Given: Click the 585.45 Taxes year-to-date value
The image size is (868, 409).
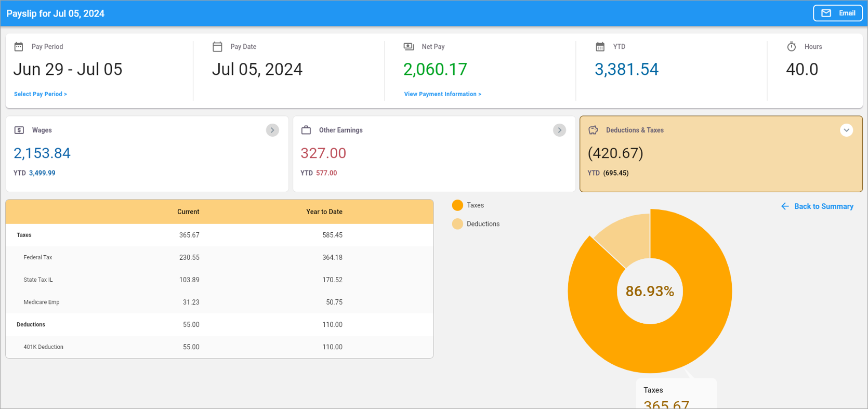Looking at the screenshot, I should pos(332,235).
